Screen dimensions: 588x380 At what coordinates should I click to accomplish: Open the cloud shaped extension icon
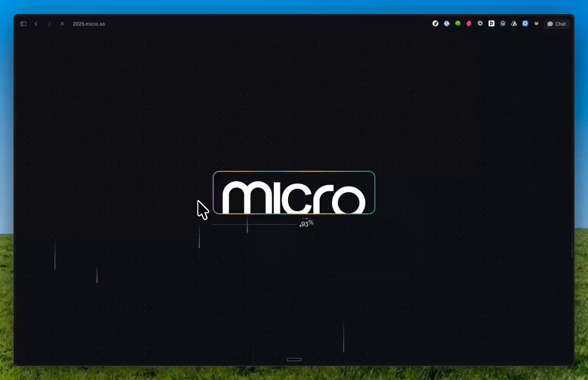(x=514, y=24)
